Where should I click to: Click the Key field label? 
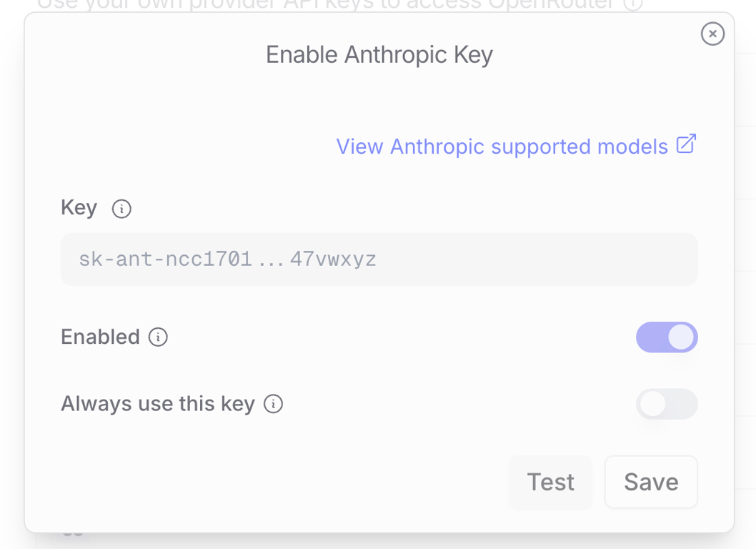[79, 207]
